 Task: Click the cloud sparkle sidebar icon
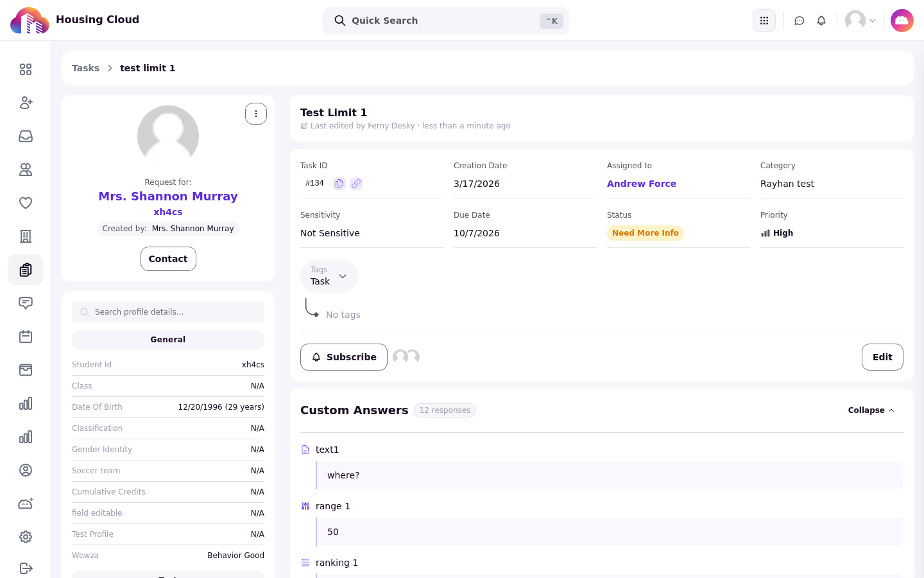coord(26,504)
